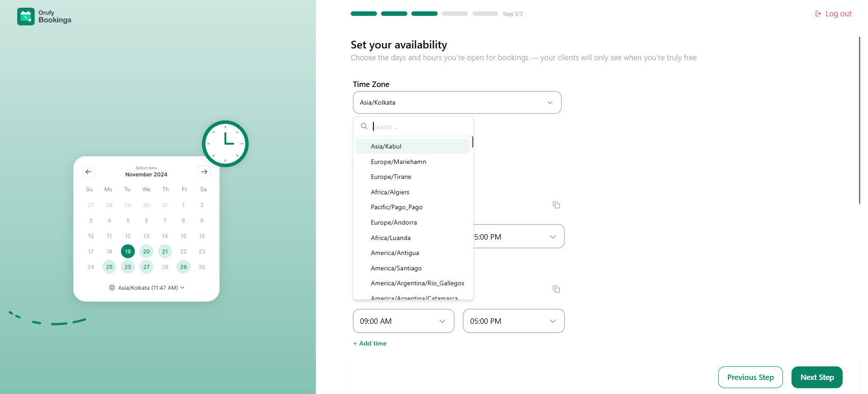The image size is (868, 394).
Task: Select November 20 on the calendar
Action: (x=146, y=251)
